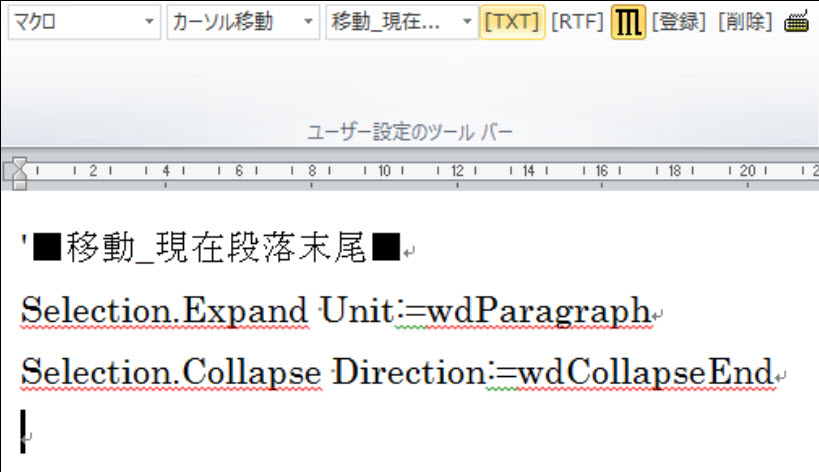Click the keyboard icon in toolbar
Viewport: 819px width, 472px height.
click(x=796, y=23)
